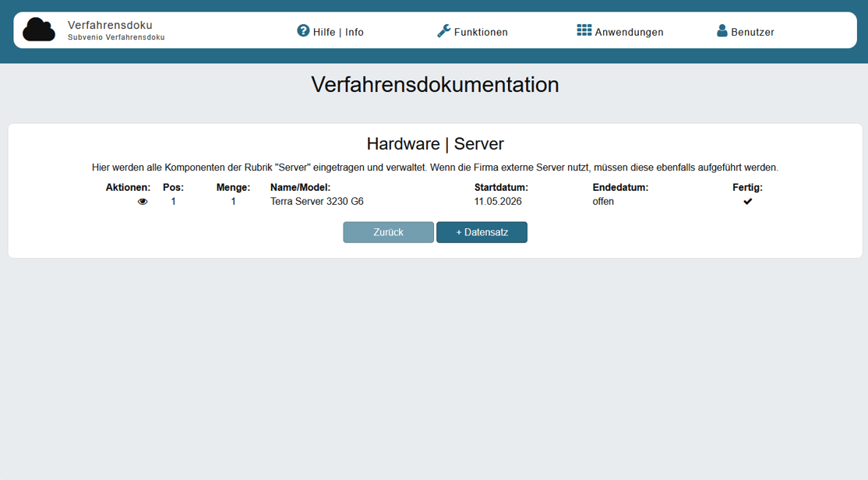Click the Fertig checkmark for Terra Server
This screenshot has width=868, height=480.
coord(747,202)
